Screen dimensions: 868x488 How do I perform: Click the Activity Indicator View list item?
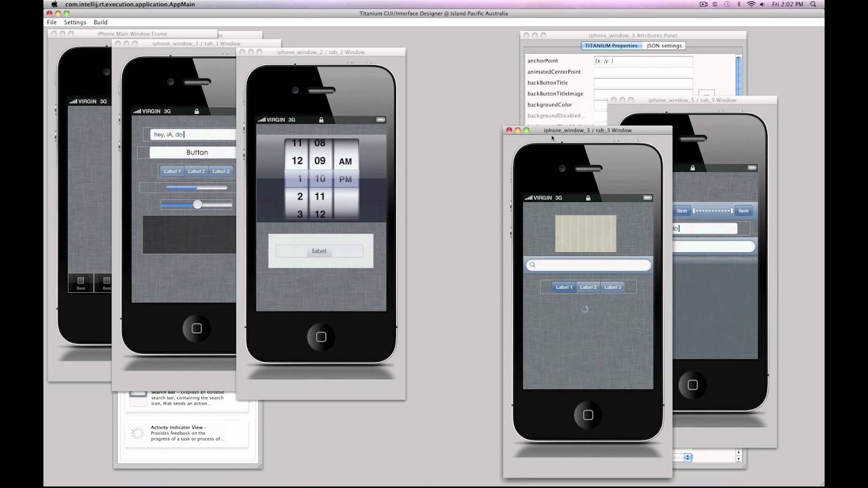click(x=187, y=434)
